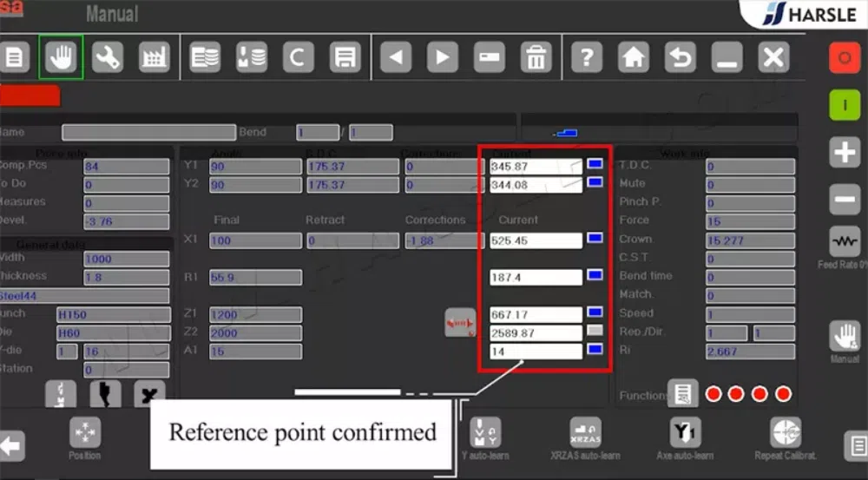
Task: Toggle blue indicator beside Y1 current 345.87
Action: (x=595, y=164)
